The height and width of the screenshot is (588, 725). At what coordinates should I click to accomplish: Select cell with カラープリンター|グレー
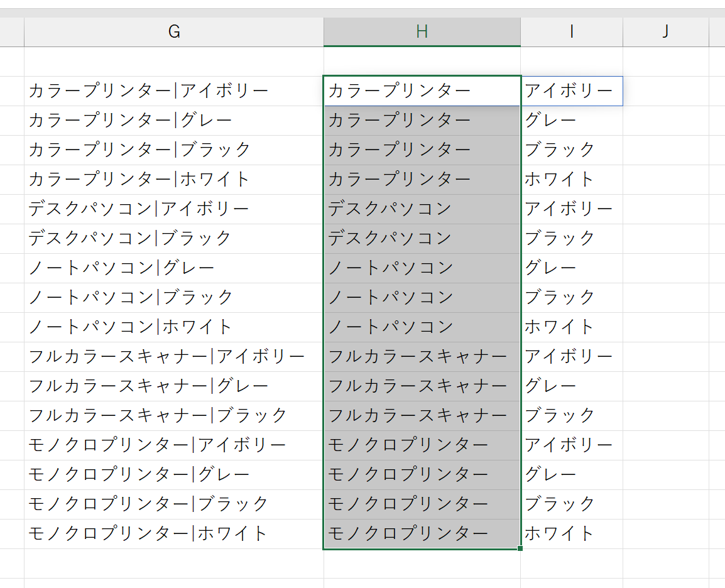[174, 121]
